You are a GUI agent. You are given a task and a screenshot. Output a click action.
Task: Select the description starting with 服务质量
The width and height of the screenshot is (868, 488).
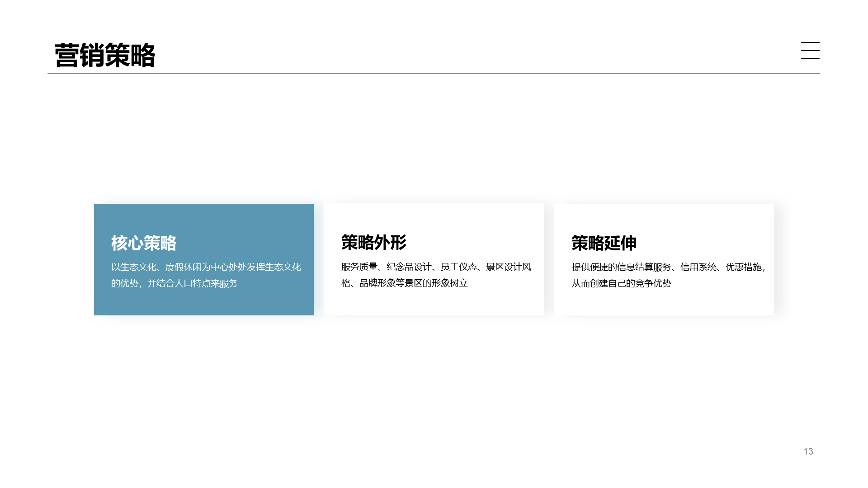click(x=436, y=275)
